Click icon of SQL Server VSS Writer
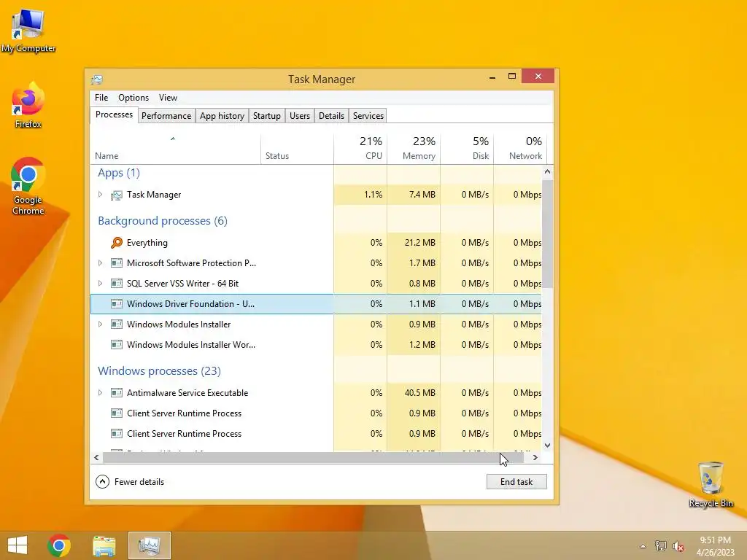This screenshot has width=747, height=560. (116, 284)
